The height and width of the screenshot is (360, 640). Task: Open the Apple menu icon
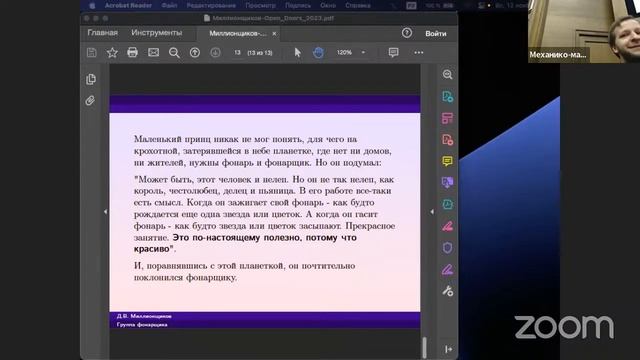(92, 5)
